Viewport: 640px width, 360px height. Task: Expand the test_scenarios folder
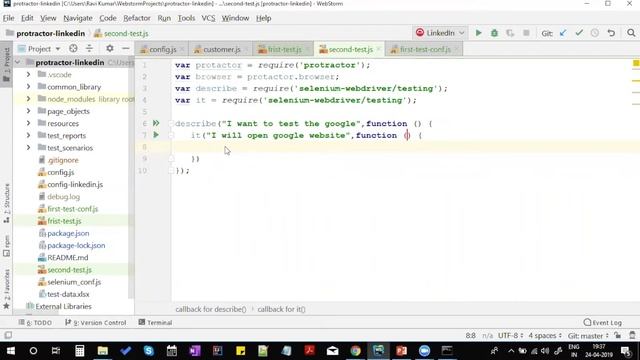pyautogui.click(x=28, y=148)
